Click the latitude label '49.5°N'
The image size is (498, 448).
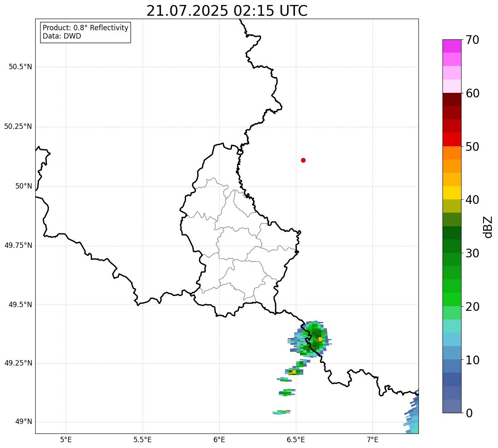pos(20,305)
